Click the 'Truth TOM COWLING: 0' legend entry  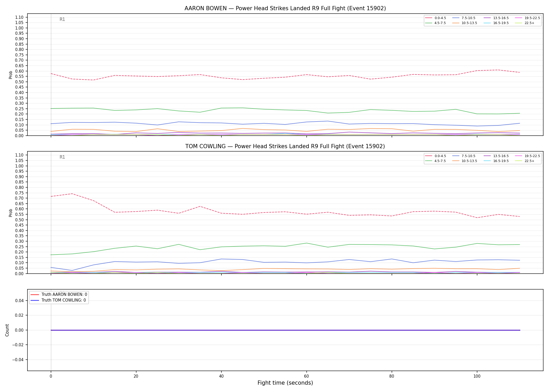58,300
